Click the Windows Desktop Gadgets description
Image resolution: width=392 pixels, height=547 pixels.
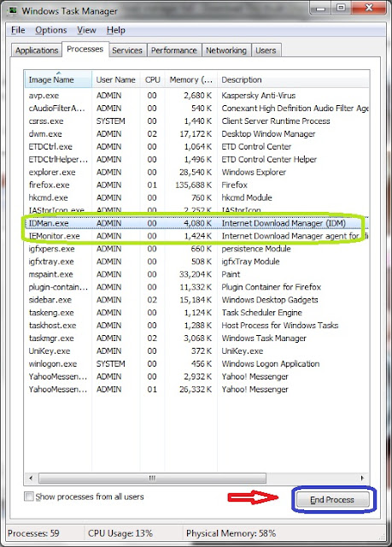270,300
